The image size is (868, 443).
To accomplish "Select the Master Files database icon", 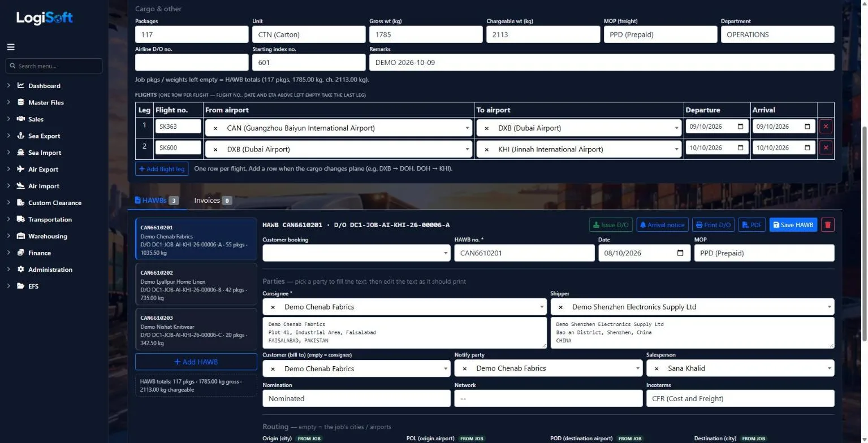I will 21,102.
